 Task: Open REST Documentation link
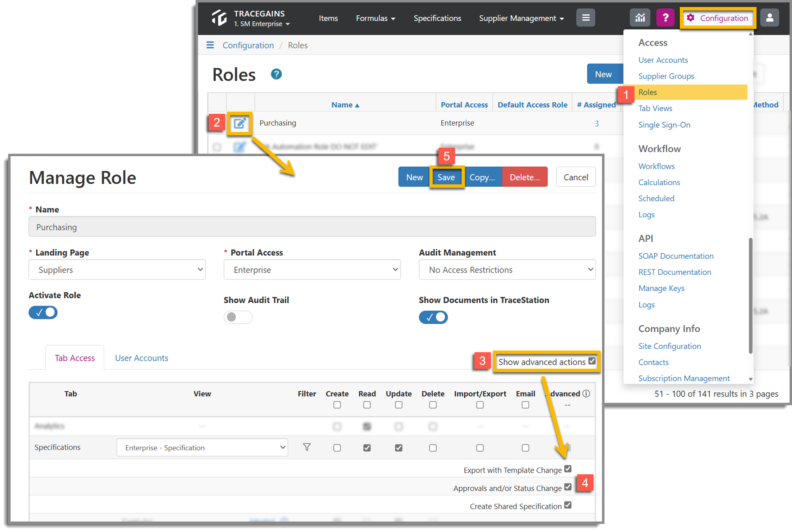(674, 272)
